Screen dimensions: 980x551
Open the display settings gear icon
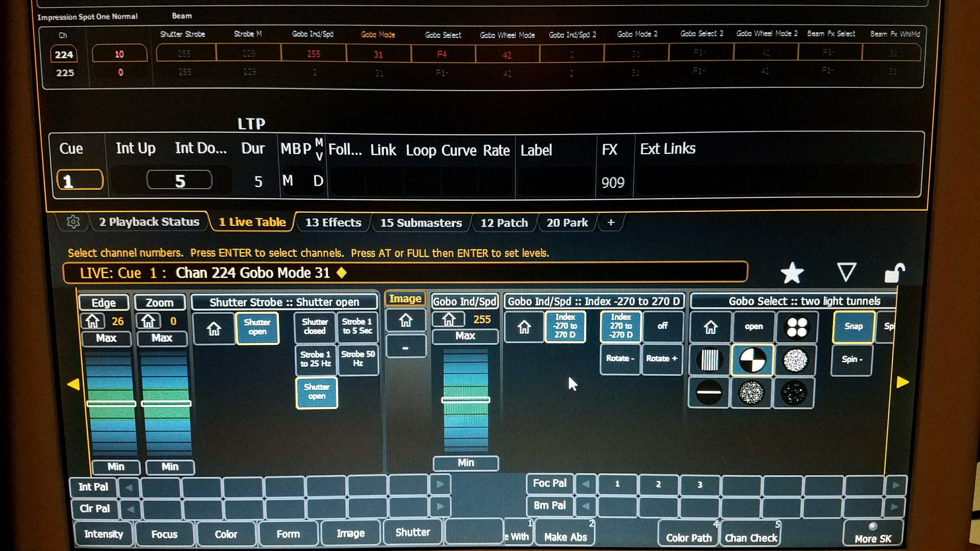click(x=73, y=222)
